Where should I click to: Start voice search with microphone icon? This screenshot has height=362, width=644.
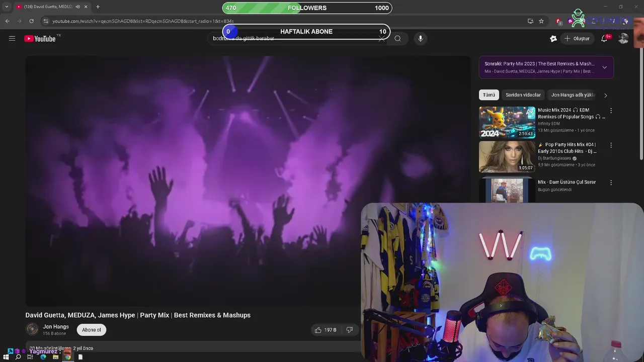click(x=421, y=38)
